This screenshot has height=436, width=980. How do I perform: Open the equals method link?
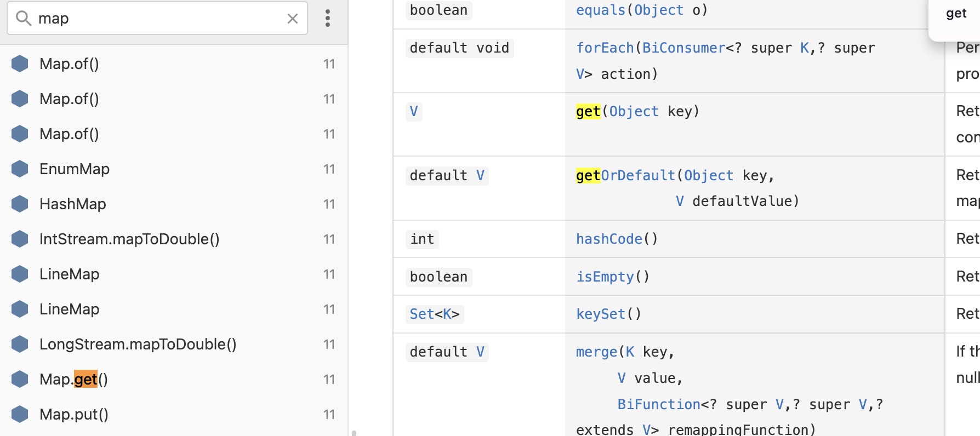point(600,10)
